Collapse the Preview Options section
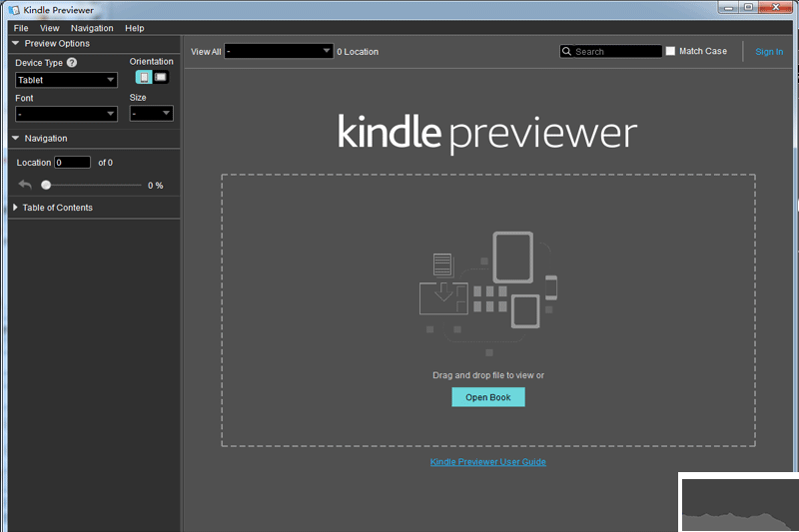The height and width of the screenshot is (532, 799). (x=15, y=43)
